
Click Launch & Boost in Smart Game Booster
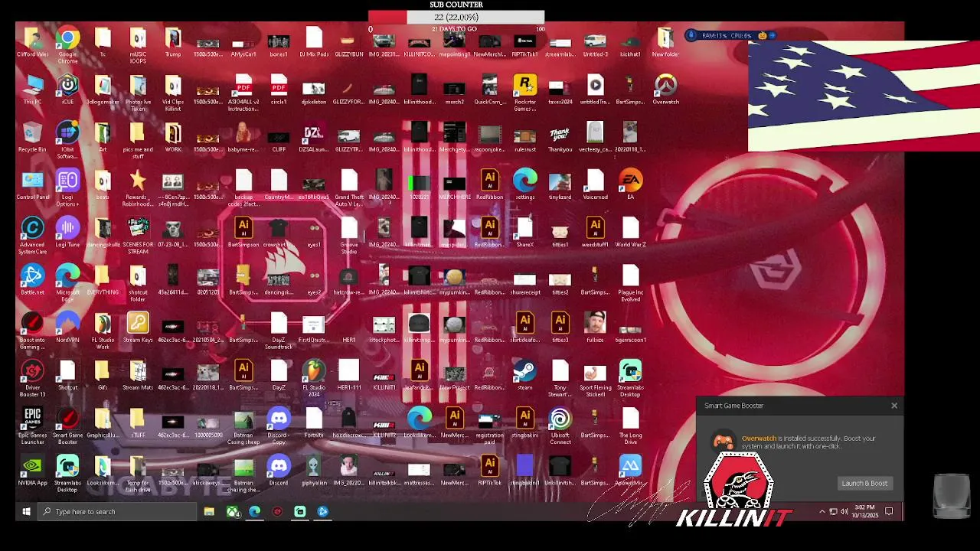[x=864, y=483]
